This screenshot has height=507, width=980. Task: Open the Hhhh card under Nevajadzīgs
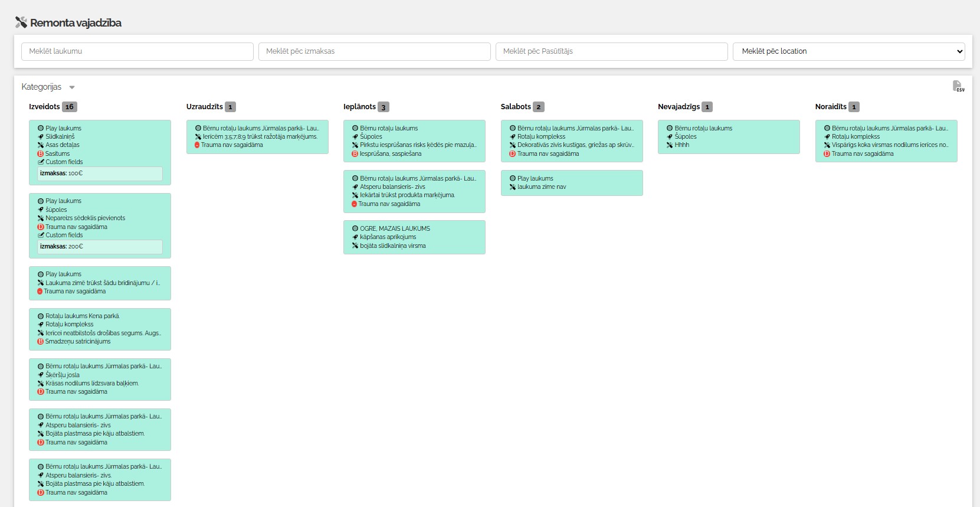coord(729,137)
